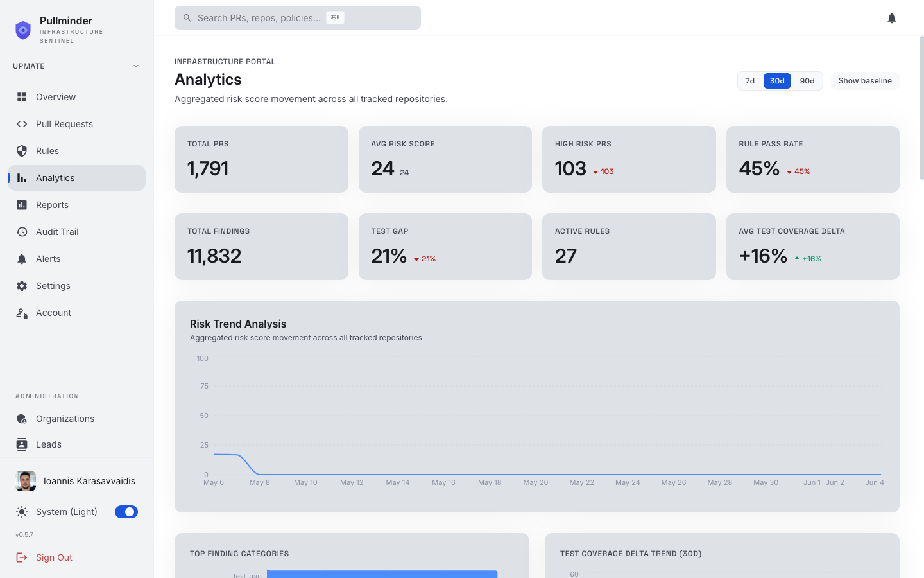The image size is (924, 578).
Task: Click the Total Findings 11,832 card
Action: click(261, 247)
